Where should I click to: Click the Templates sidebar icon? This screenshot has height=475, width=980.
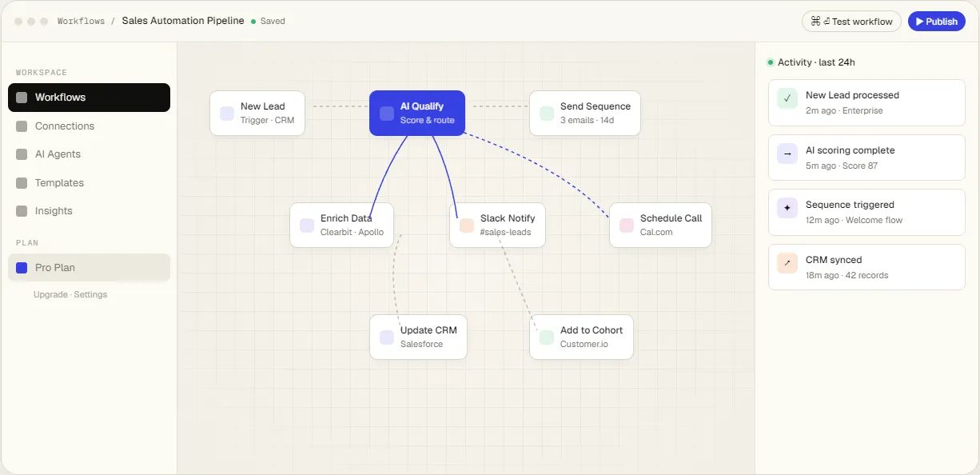click(22, 183)
